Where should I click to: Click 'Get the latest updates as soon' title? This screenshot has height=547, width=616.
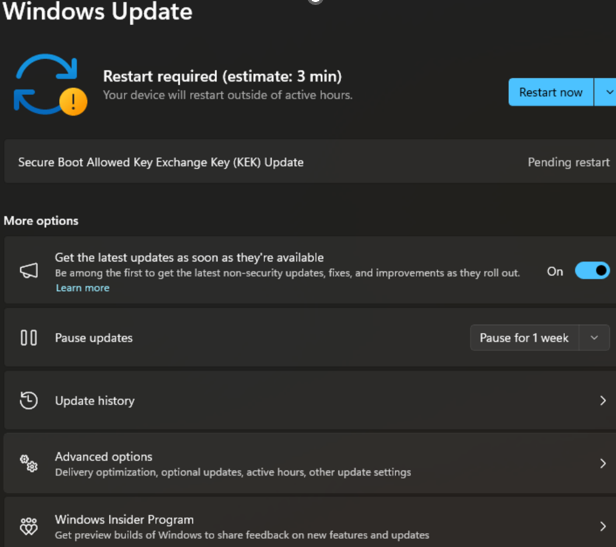click(189, 257)
